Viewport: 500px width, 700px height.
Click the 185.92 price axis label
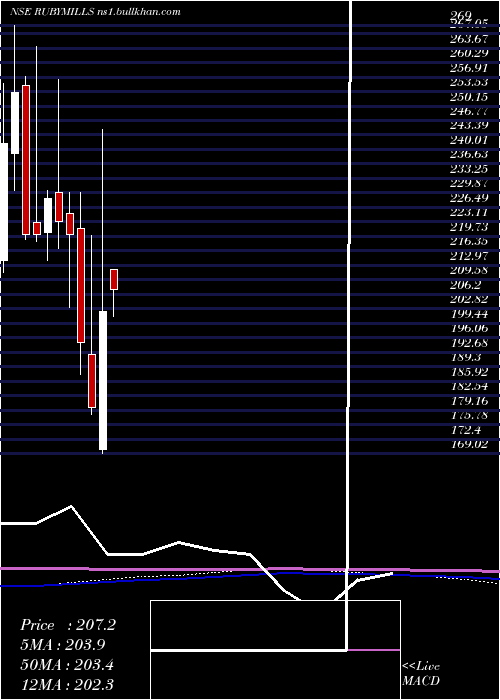[x=469, y=372]
